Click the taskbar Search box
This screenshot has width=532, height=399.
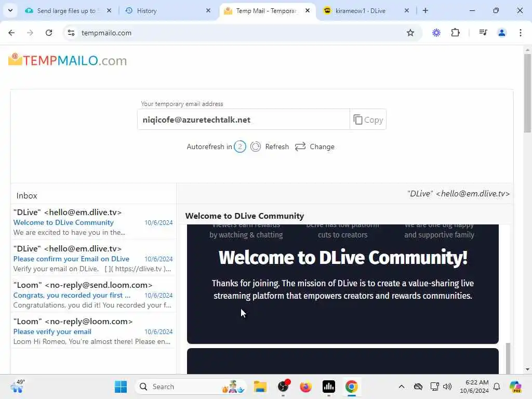coord(191,387)
